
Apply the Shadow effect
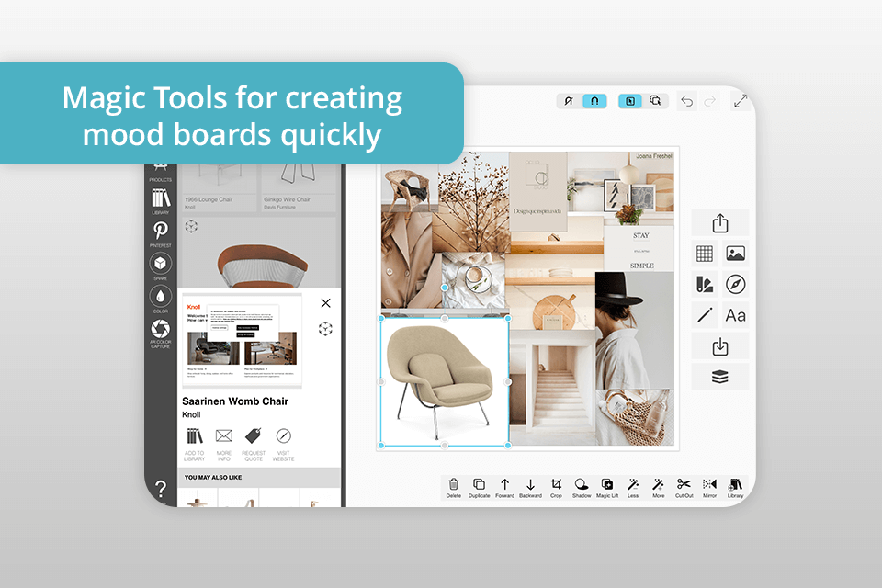click(x=581, y=487)
